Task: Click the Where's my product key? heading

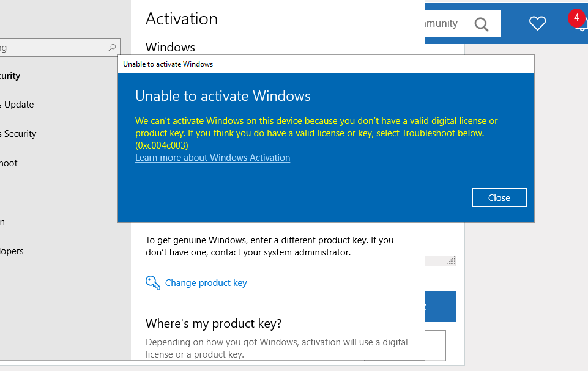Action: 214,323
